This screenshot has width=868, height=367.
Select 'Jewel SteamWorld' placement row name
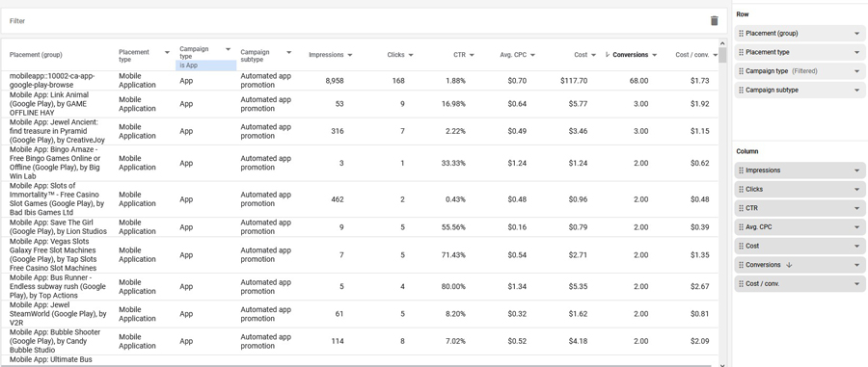click(x=58, y=314)
